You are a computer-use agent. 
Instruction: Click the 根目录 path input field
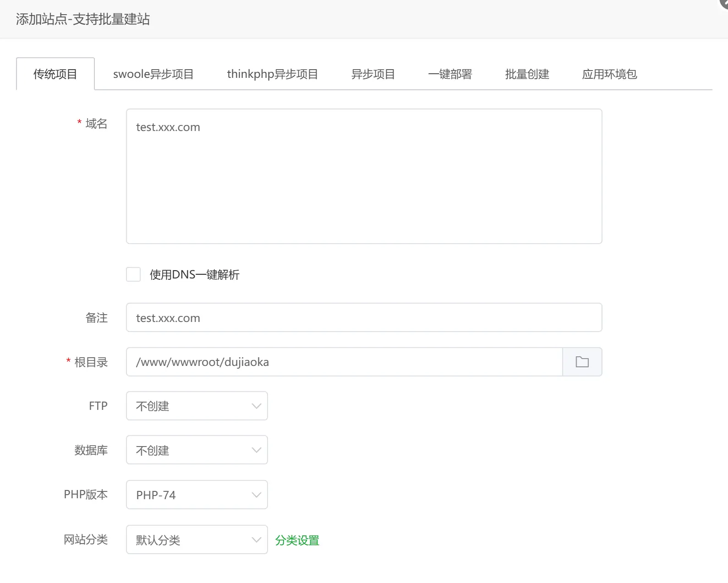click(x=344, y=362)
